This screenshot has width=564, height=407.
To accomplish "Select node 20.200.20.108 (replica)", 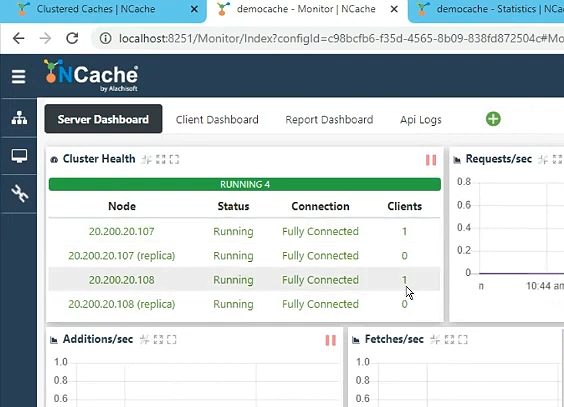I will [x=122, y=304].
